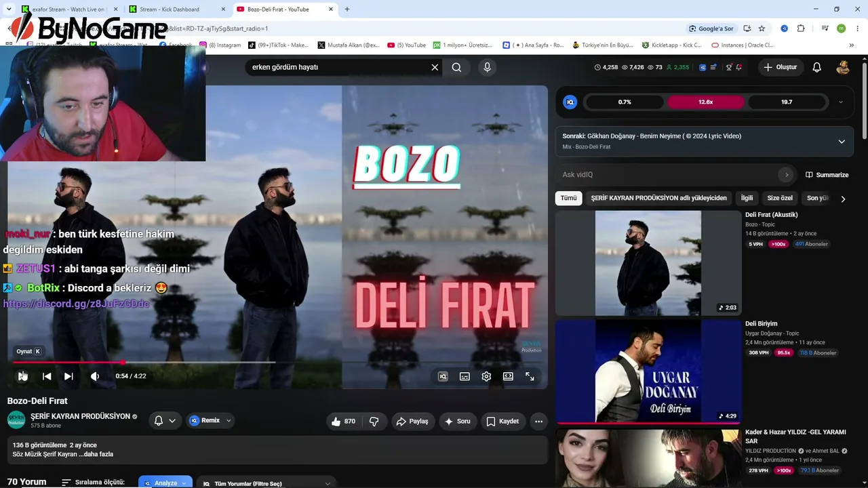The width and height of the screenshot is (868, 488).
Task: Open the Deli Fırat (Akustik) thumbnail
Action: (x=648, y=263)
